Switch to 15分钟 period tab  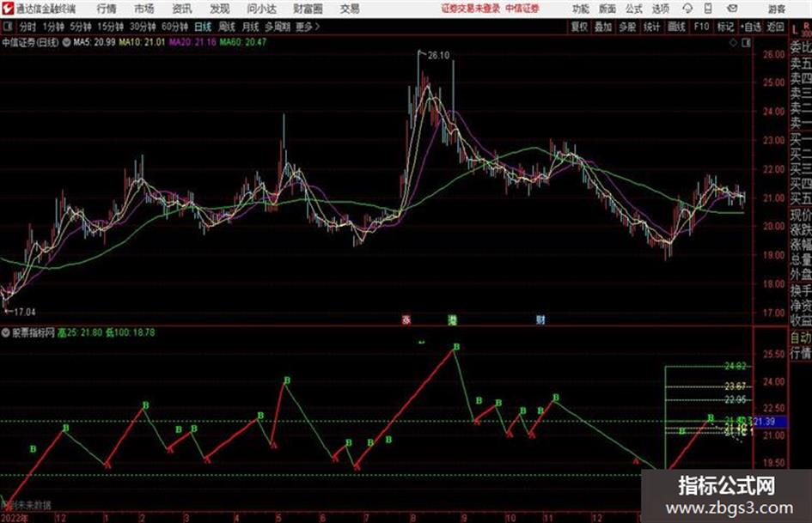click(x=110, y=27)
